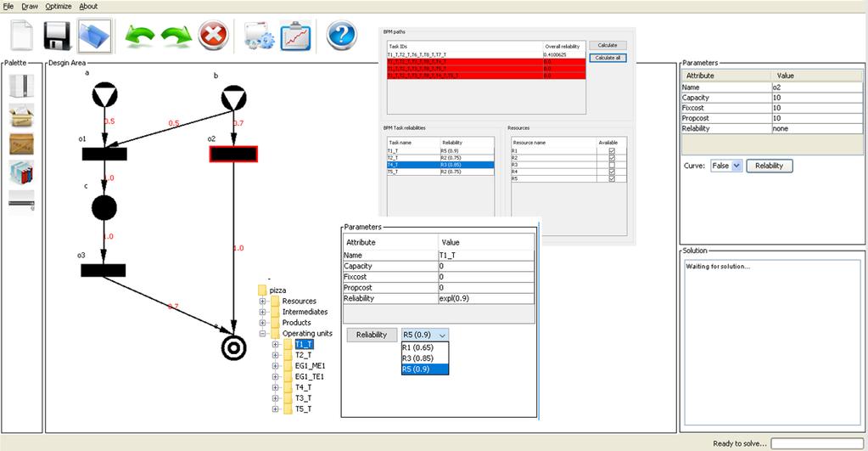Click the expl(0.9) Reliability value cell
Viewport: 868px width, 451px height.
click(x=486, y=298)
